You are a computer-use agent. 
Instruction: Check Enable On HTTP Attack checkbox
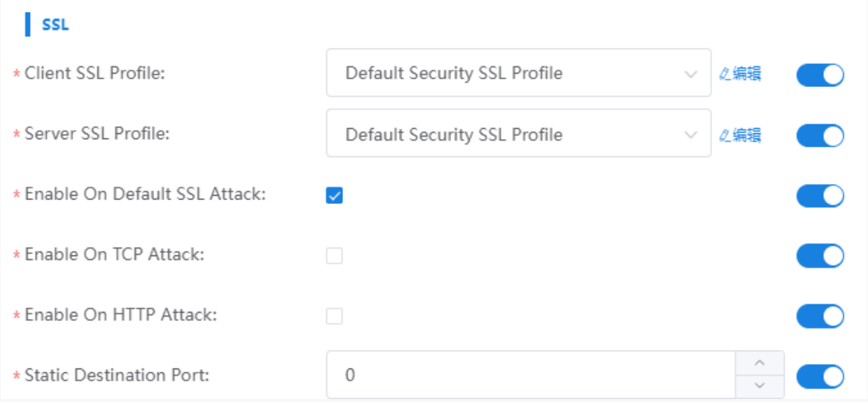(x=335, y=316)
